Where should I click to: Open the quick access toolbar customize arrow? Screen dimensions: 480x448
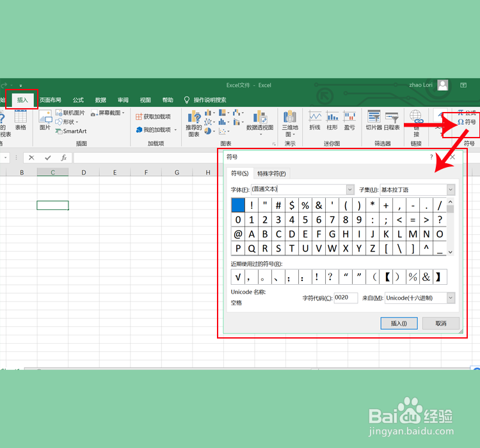coord(20,85)
